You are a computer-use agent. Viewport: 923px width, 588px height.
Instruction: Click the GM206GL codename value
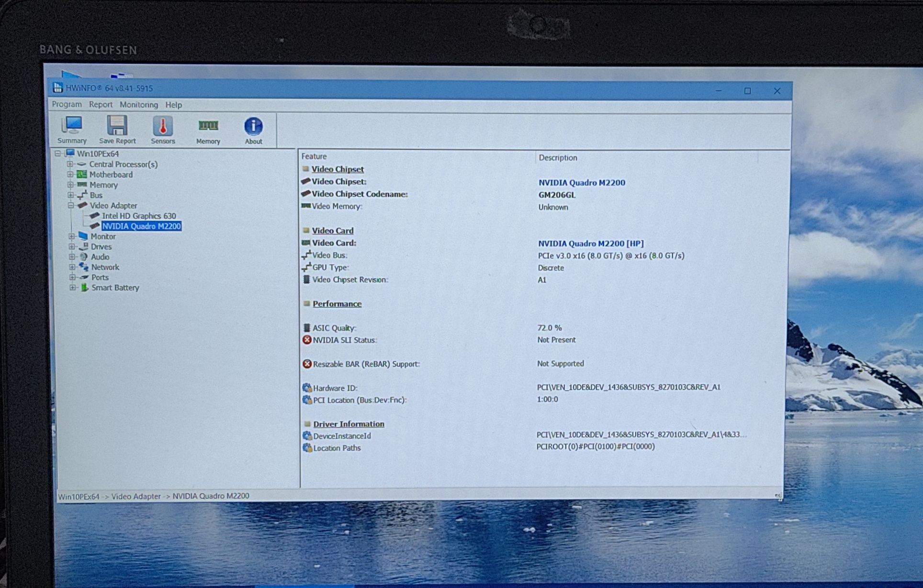[557, 195]
